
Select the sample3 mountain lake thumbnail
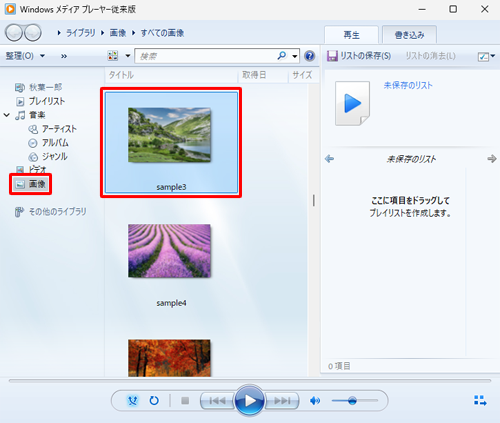click(169, 135)
